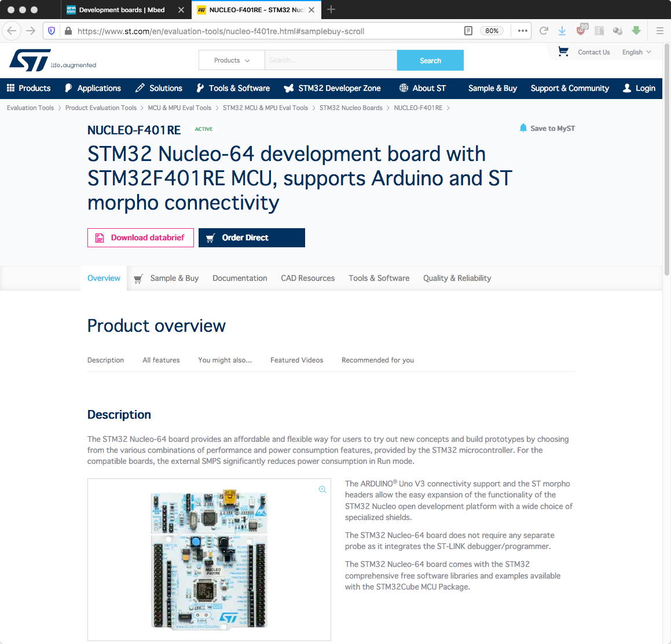Go to MCU & MPU Eval Tools breadcrumb

click(x=179, y=108)
